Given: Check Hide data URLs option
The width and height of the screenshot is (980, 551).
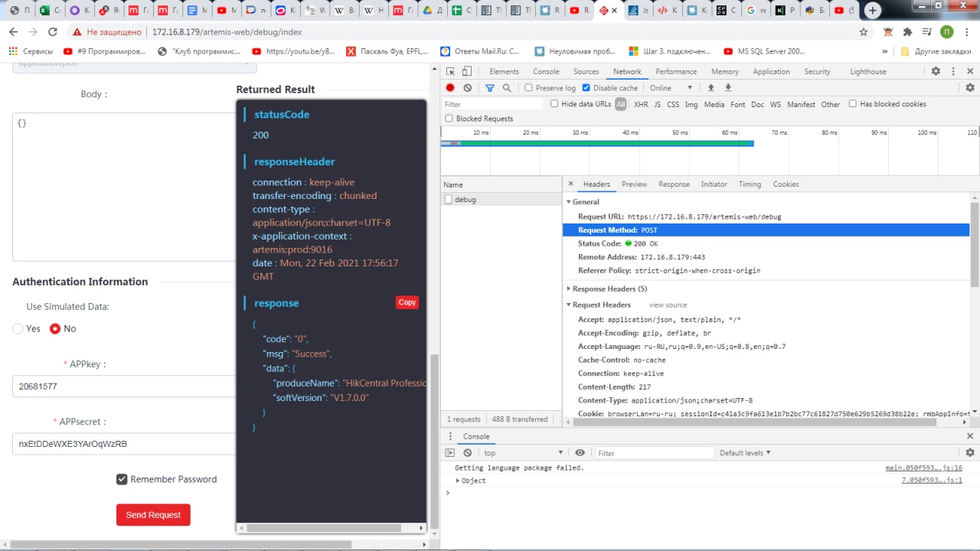Looking at the screenshot, I should pyautogui.click(x=554, y=104).
